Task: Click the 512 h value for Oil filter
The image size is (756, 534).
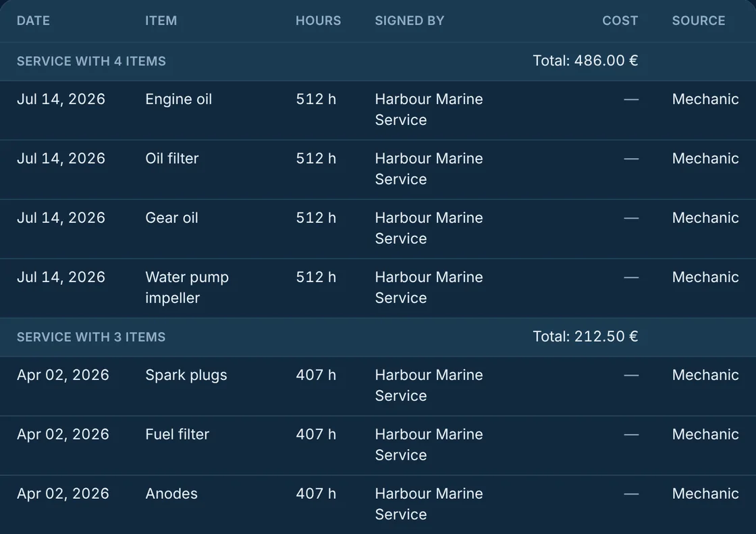Action: click(x=316, y=159)
